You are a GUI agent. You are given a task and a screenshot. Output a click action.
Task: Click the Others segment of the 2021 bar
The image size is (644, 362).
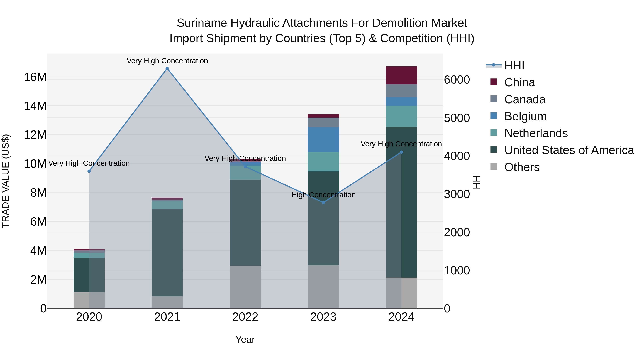tap(167, 302)
